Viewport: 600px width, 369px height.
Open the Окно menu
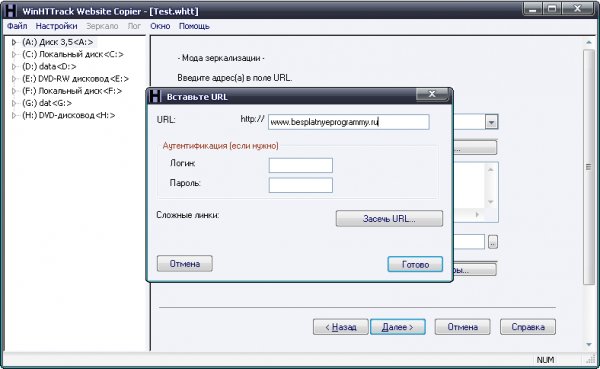tap(160, 26)
